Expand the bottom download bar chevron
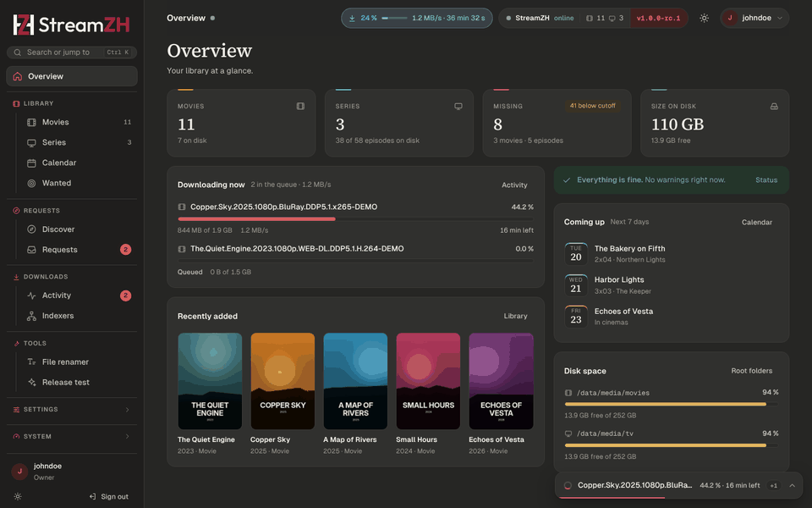 792,486
